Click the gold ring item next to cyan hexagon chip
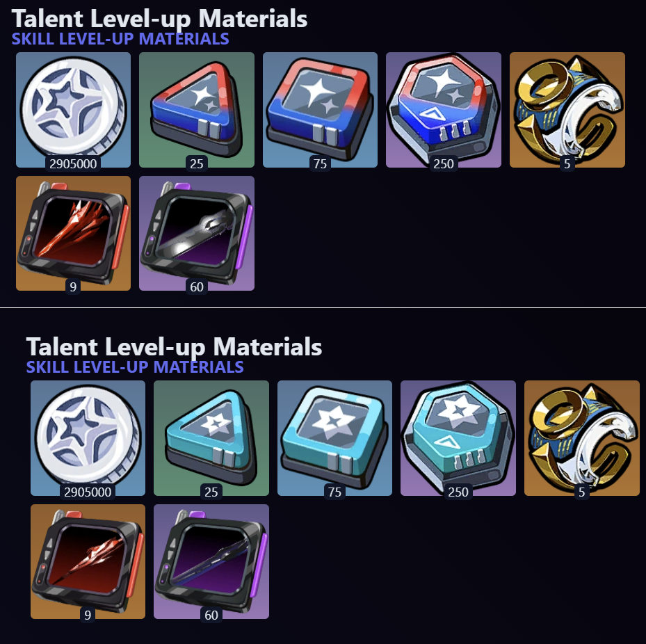Image resolution: width=646 pixels, height=644 pixels. [x=582, y=438]
